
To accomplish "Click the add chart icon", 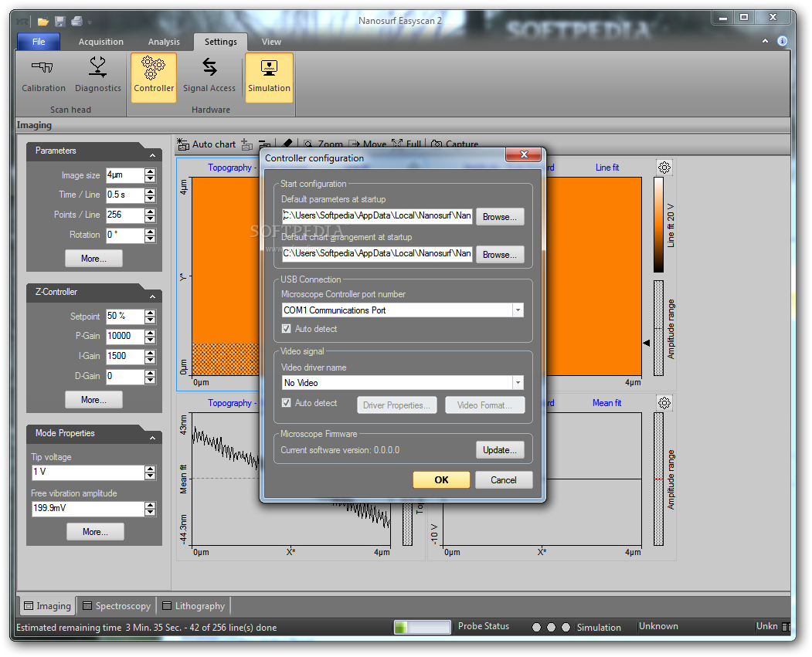I will [247, 144].
